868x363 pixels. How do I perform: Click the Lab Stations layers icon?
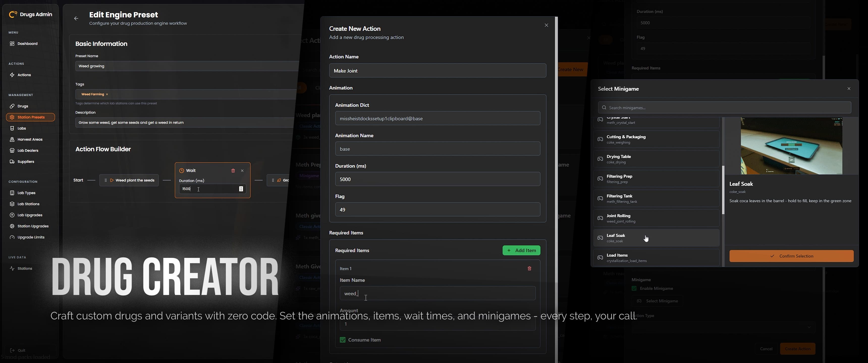[12, 204]
